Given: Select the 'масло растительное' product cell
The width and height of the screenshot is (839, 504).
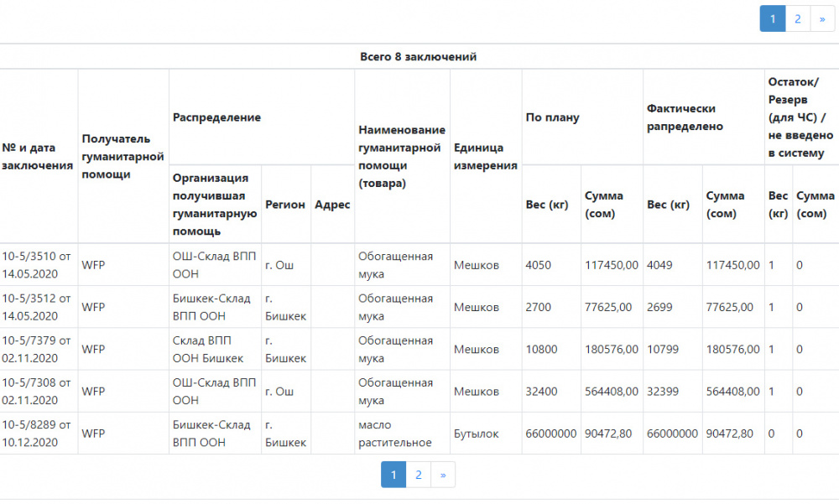Looking at the screenshot, I should point(395,434).
